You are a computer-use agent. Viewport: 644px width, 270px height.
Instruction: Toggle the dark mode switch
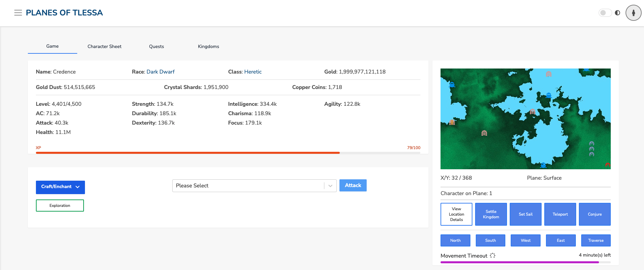[605, 13]
